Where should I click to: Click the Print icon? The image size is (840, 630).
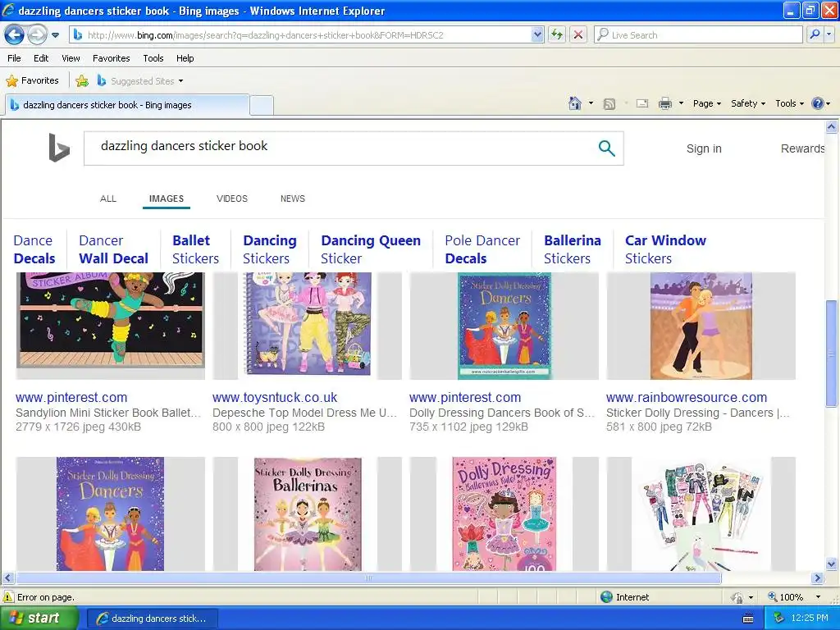click(x=664, y=103)
